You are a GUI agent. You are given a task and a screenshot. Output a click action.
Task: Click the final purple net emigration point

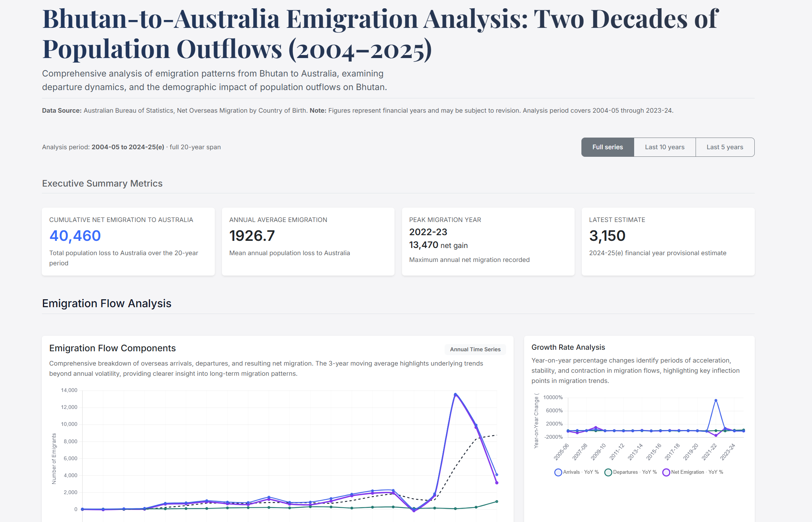[x=497, y=483]
